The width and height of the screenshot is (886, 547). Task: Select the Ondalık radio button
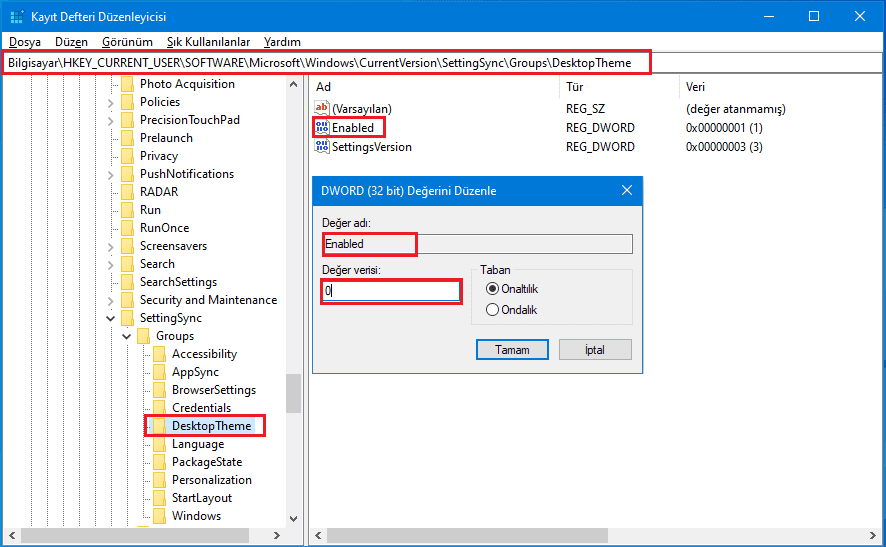point(492,310)
